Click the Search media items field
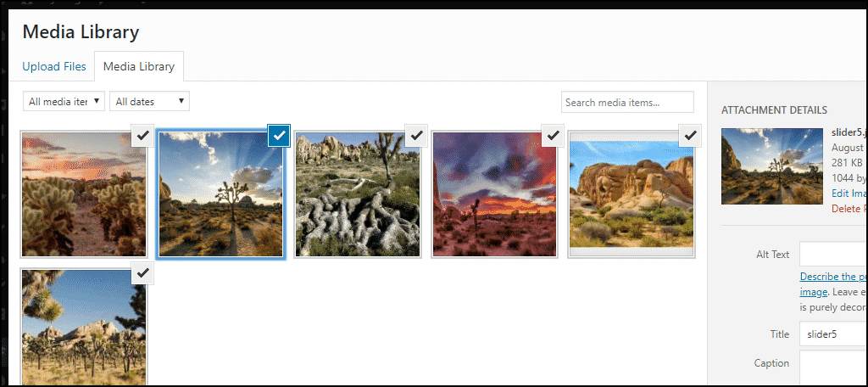Screen dimensions: 868x387 pyautogui.click(x=628, y=102)
